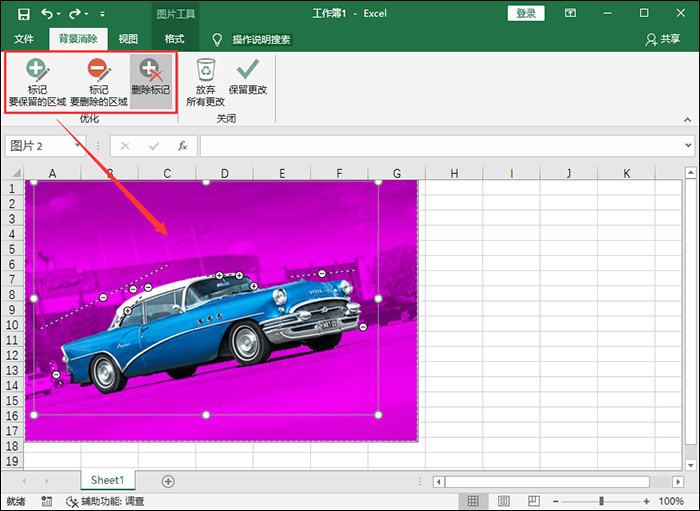700x511 pixels.
Task: Select Mark Areas to Remove tool (标记要删除的区域)
Action: pyautogui.click(x=99, y=82)
